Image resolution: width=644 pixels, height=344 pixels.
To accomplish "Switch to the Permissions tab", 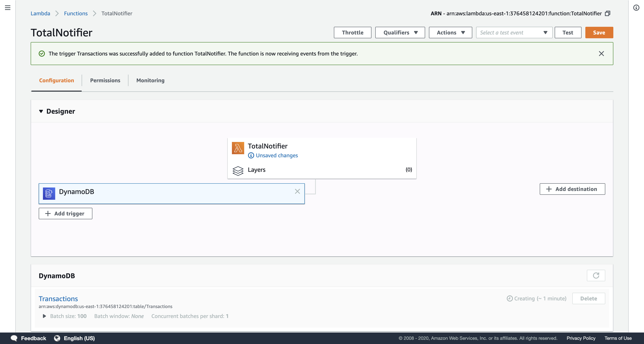I will coord(105,80).
